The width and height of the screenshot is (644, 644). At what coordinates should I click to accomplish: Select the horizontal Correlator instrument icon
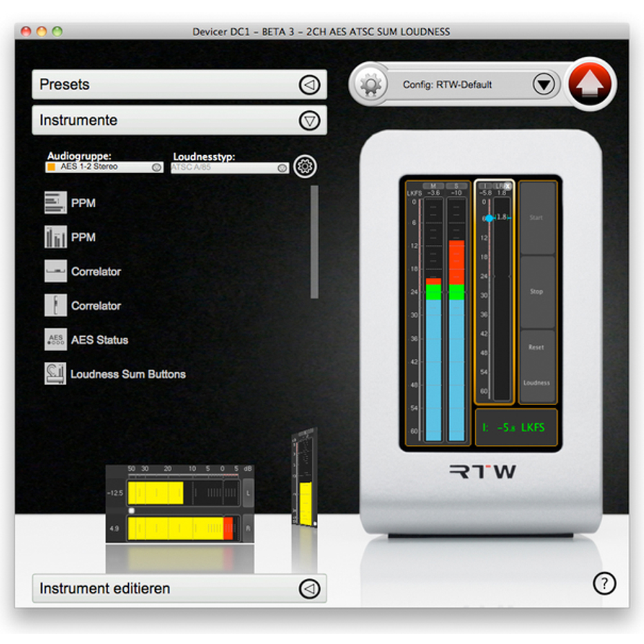point(55,271)
